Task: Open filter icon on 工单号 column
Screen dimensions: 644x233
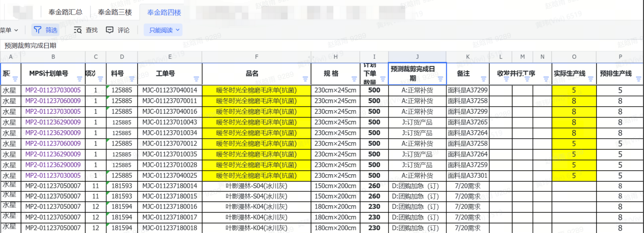Action: click(x=196, y=79)
